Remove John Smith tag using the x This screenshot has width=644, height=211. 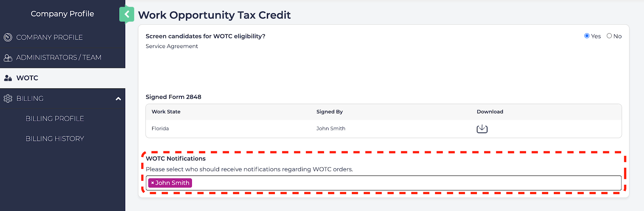pyautogui.click(x=153, y=183)
